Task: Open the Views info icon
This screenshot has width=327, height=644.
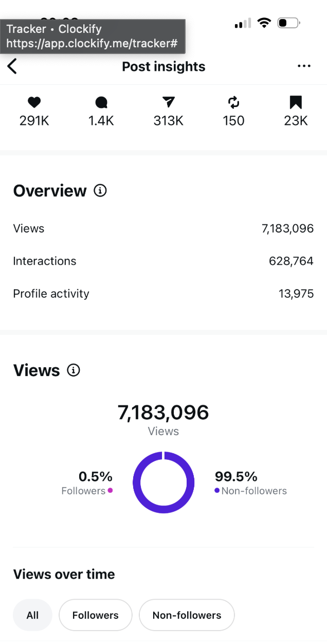Action: click(74, 370)
